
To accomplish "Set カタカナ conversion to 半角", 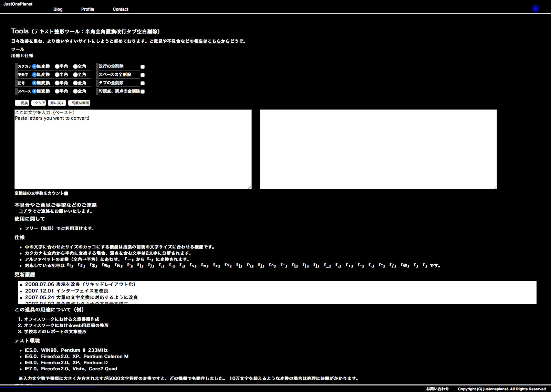I will coord(57,66).
